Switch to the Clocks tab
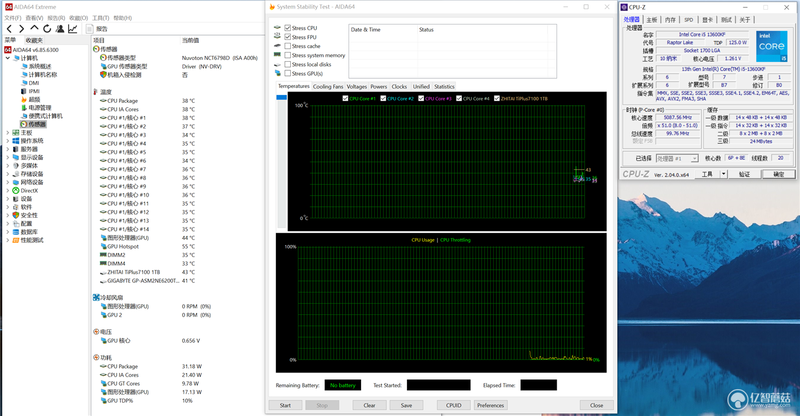The width and height of the screenshot is (800, 416). 399,87
